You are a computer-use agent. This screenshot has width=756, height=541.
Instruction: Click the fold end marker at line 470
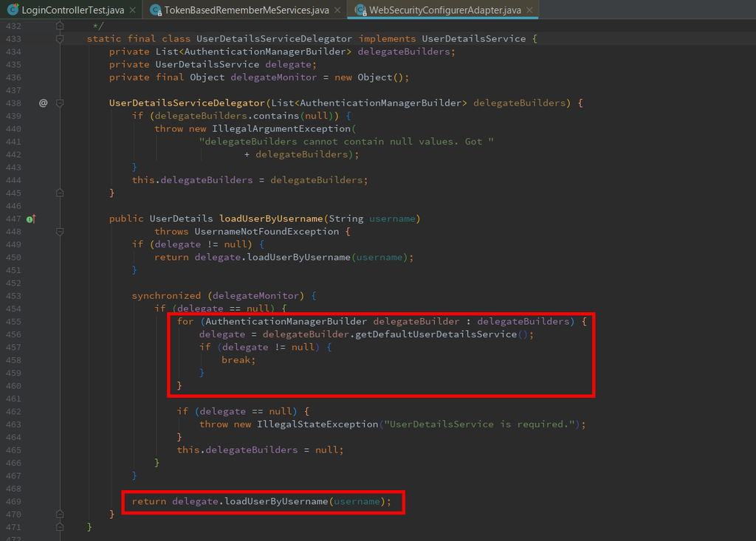(x=60, y=514)
